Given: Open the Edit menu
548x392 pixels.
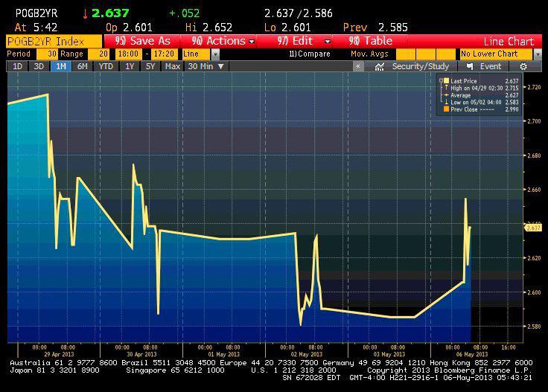Looking at the screenshot, I should (304, 41).
